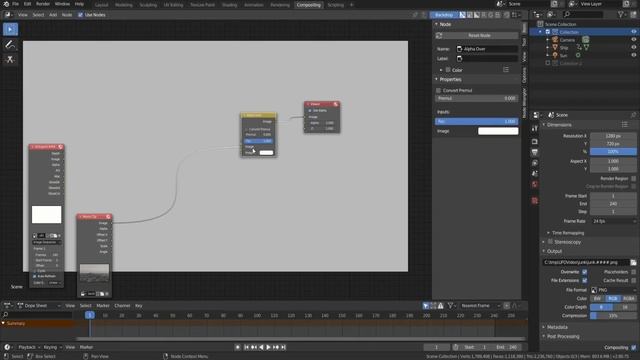Open the Tool properties tab icon
This screenshot has height=360, width=640.
[535, 128]
